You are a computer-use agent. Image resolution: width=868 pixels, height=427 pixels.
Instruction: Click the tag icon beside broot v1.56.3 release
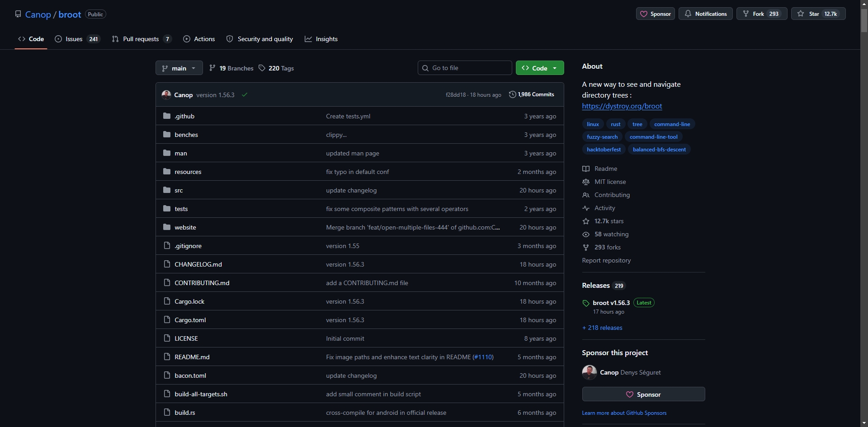click(x=586, y=303)
